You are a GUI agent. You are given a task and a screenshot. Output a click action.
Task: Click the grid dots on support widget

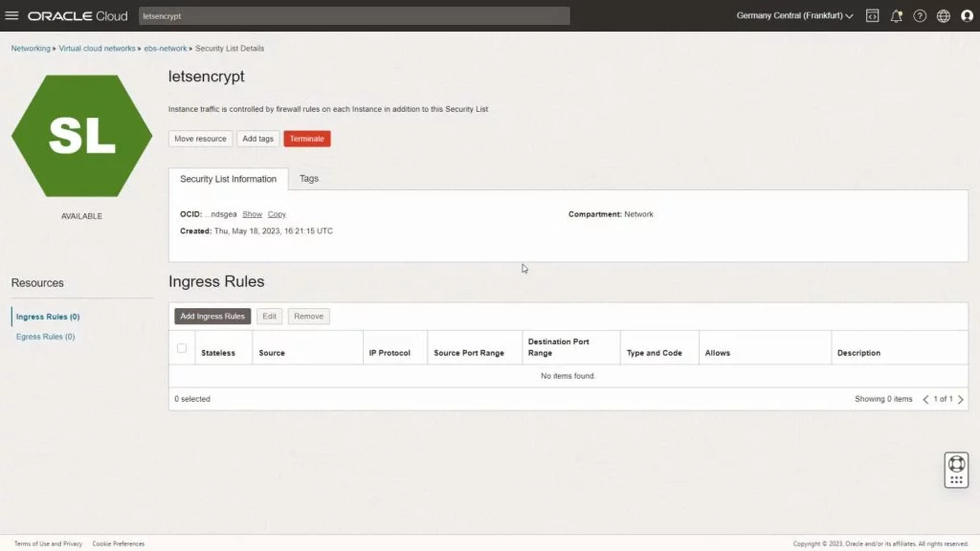tap(957, 480)
